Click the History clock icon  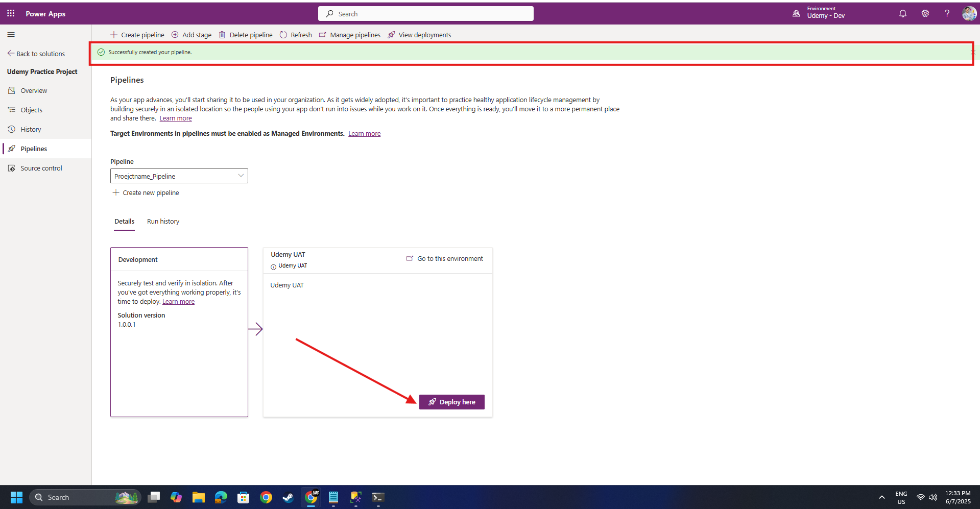[11, 129]
